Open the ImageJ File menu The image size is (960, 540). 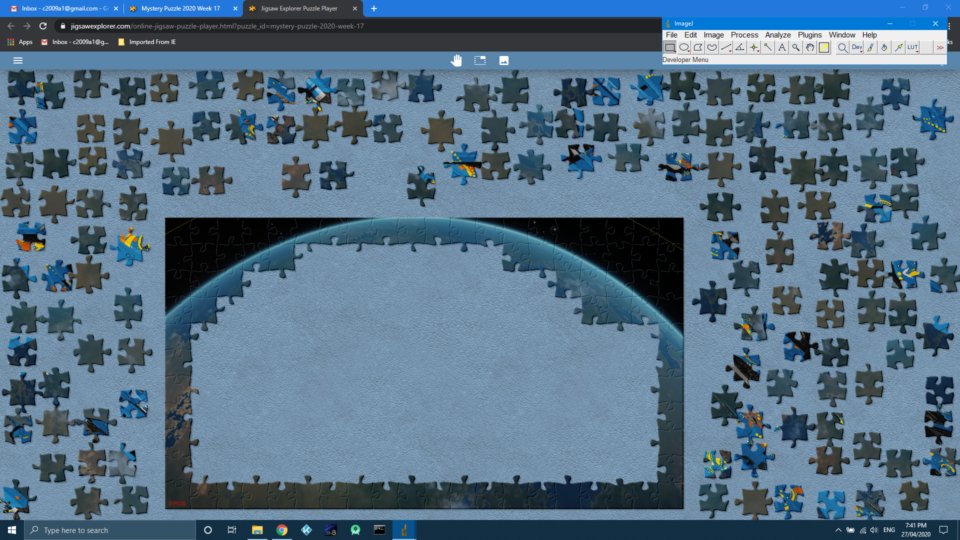pyautogui.click(x=672, y=35)
